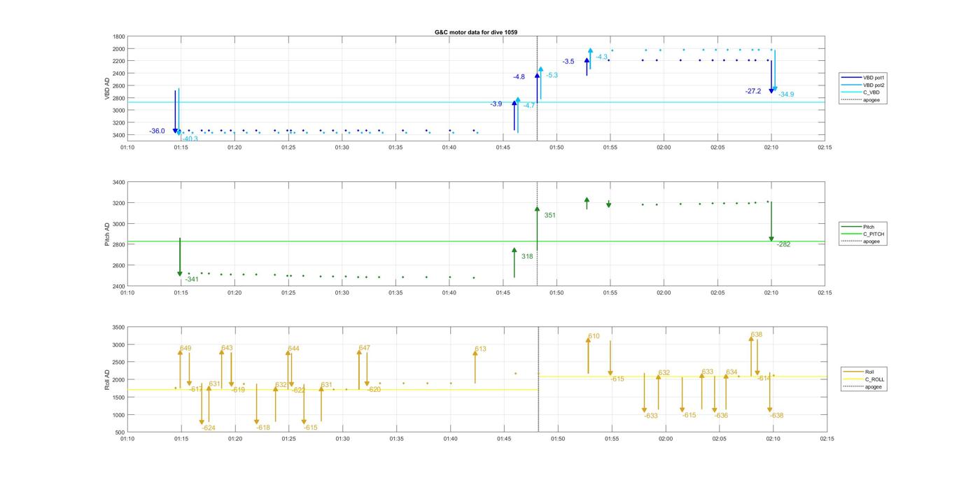Click the '613' roll value label

[480, 349]
